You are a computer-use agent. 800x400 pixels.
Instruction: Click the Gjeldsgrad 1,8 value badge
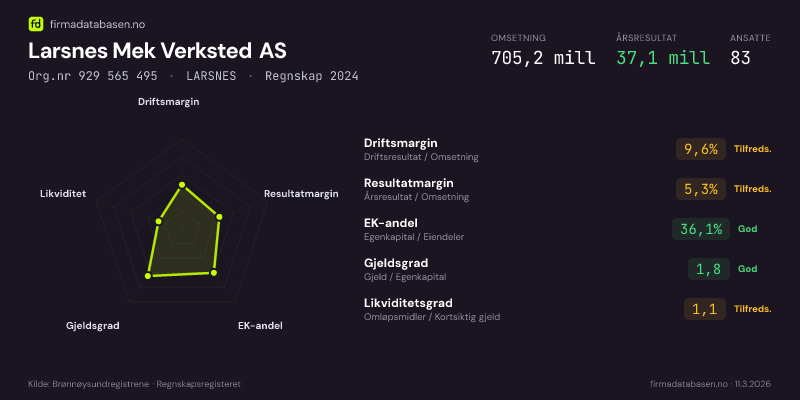point(709,269)
